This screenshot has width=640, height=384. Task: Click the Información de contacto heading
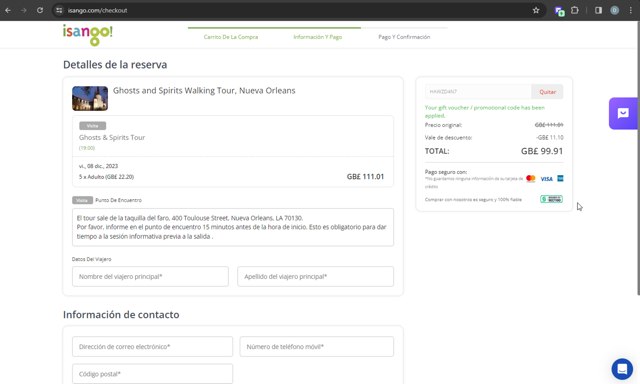pos(121,315)
